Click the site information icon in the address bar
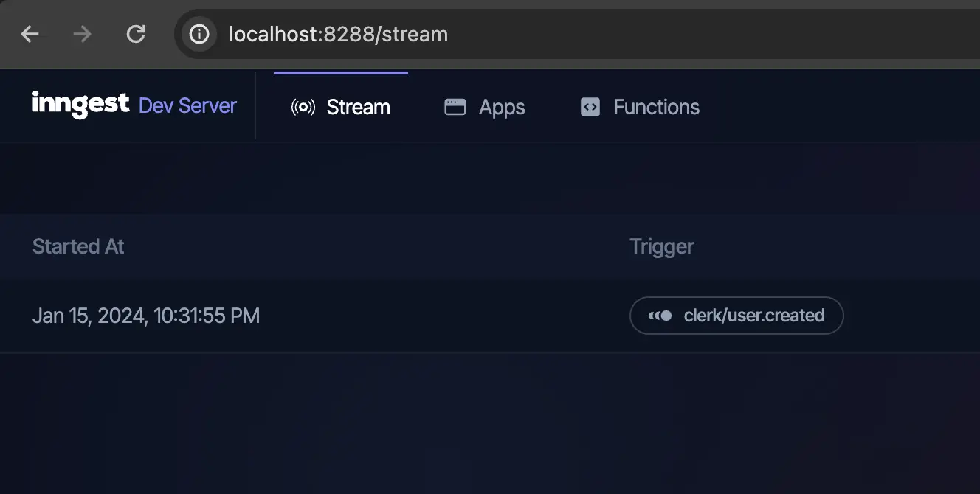Image resolution: width=980 pixels, height=494 pixels. pyautogui.click(x=198, y=34)
